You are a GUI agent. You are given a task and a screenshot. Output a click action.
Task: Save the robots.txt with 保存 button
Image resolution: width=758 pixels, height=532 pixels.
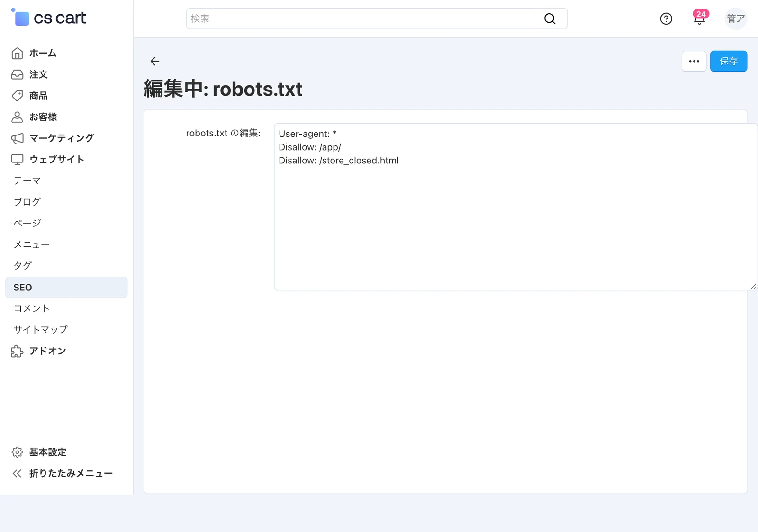(x=729, y=61)
